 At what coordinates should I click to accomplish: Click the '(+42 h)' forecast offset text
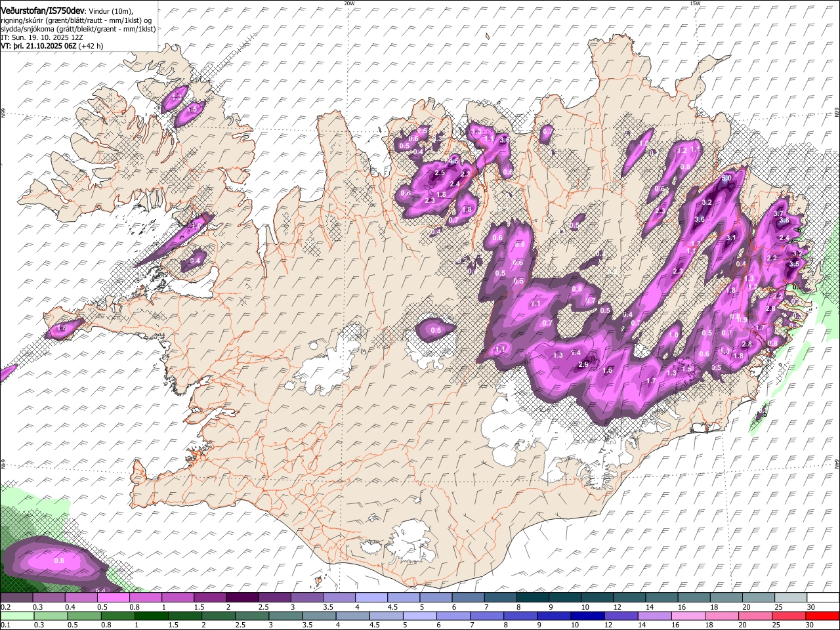pyautogui.click(x=91, y=46)
